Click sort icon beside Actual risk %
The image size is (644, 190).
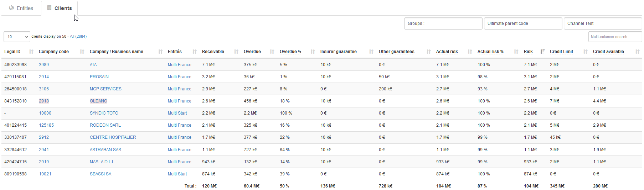point(516,52)
